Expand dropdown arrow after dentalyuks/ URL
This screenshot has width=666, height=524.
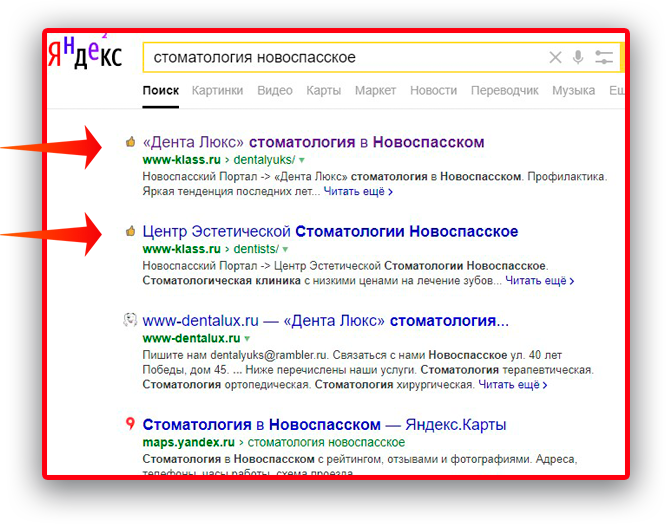pos(302,161)
